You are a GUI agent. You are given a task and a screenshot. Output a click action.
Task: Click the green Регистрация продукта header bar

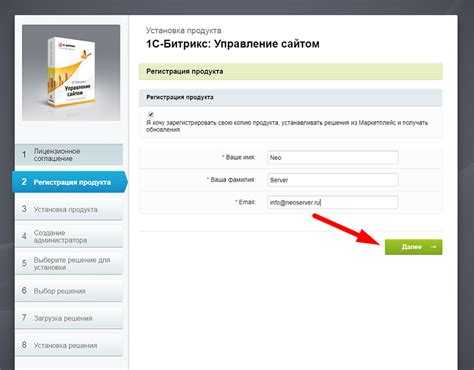pyautogui.click(x=291, y=72)
